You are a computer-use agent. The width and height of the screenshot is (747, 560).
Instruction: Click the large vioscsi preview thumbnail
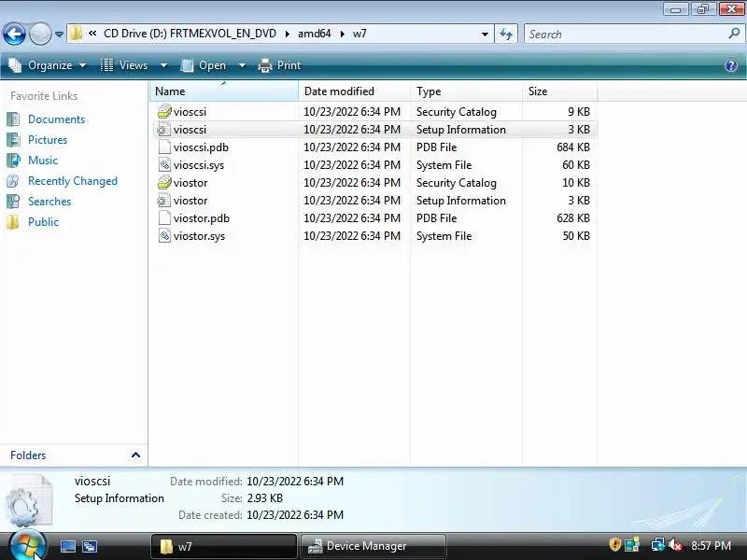28,500
